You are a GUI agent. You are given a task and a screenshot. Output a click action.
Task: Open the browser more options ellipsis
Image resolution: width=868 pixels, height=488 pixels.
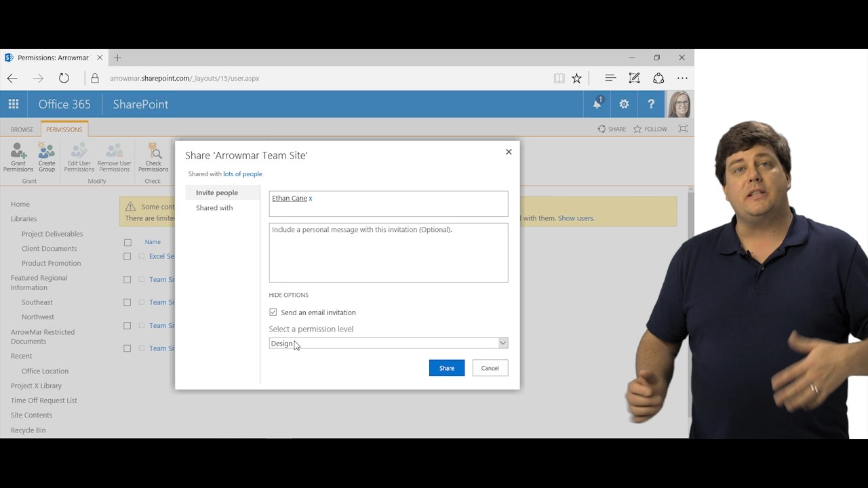(682, 78)
